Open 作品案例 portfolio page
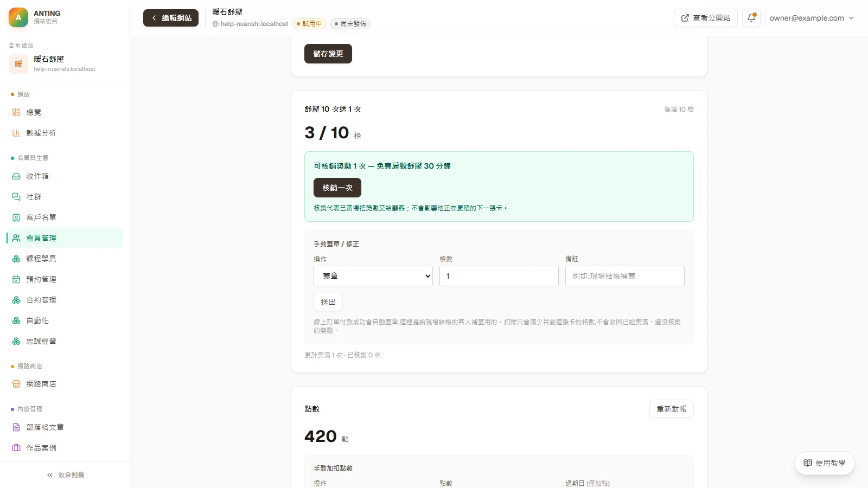Image resolution: width=868 pixels, height=488 pixels. click(x=65, y=448)
